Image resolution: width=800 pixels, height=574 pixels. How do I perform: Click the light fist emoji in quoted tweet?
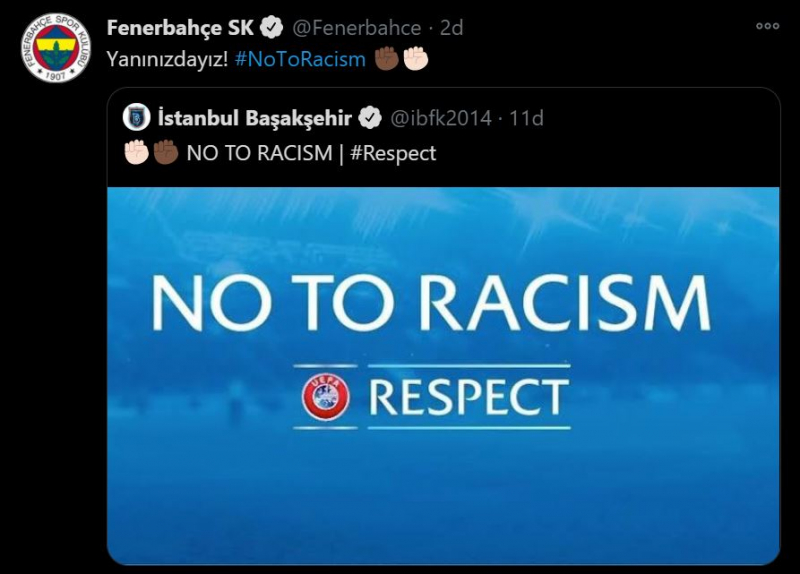pyautogui.click(x=137, y=153)
